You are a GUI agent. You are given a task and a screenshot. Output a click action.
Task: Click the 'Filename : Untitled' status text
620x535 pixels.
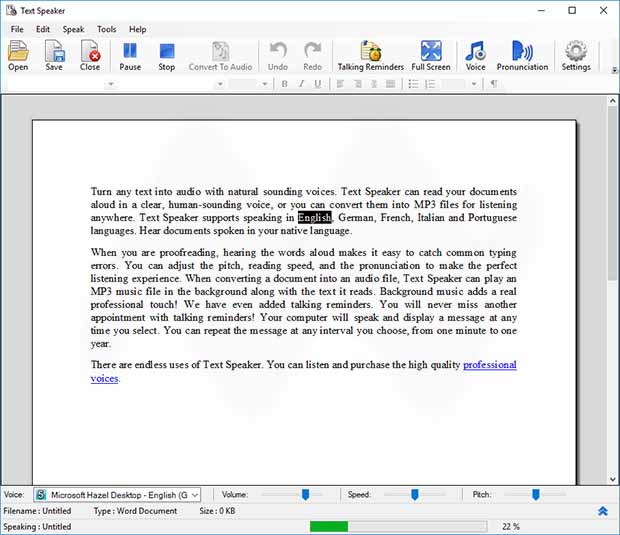coord(37,511)
